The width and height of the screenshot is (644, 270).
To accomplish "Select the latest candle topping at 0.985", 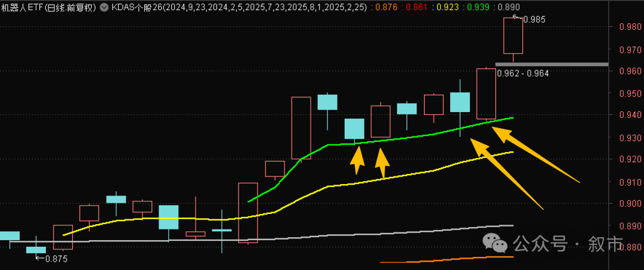I will tap(513, 39).
